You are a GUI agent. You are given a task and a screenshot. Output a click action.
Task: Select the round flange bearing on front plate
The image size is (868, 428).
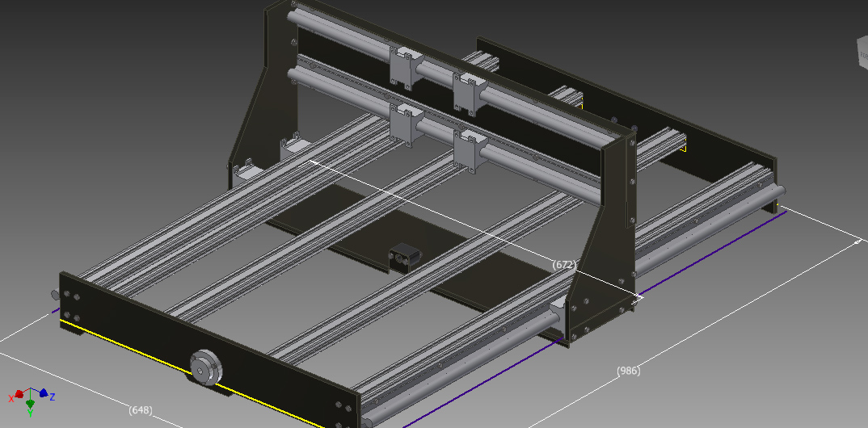[206, 367]
